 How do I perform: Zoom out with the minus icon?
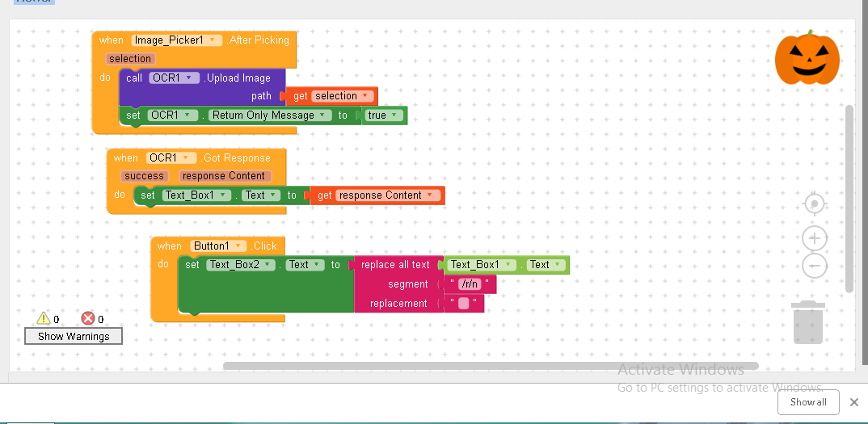click(815, 266)
